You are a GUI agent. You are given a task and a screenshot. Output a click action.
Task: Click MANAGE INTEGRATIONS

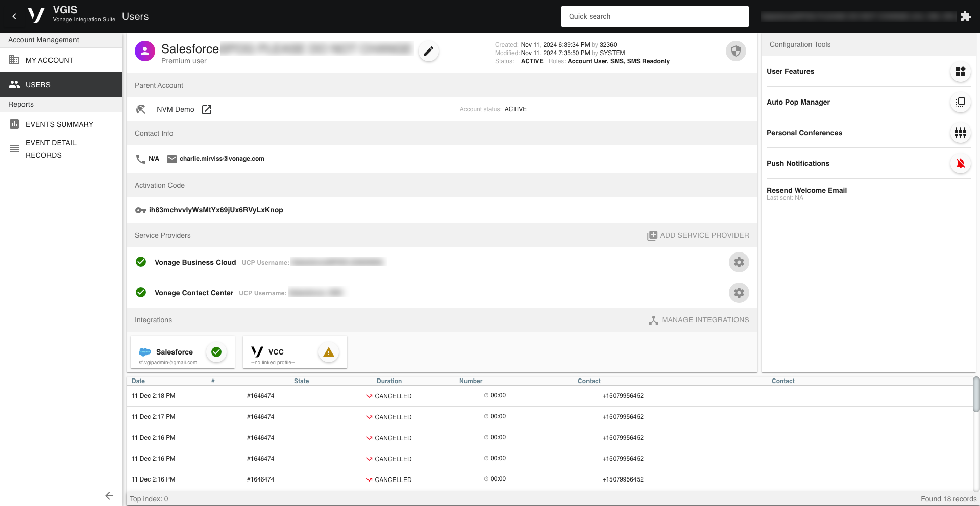click(699, 320)
